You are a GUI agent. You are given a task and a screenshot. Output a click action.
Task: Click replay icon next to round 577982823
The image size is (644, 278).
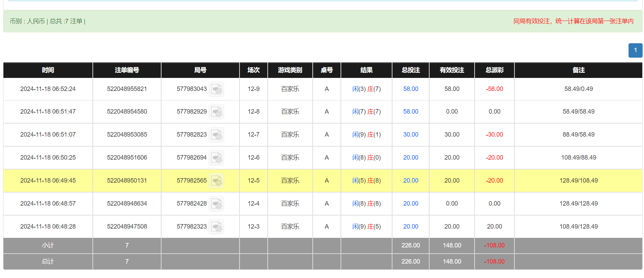click(216, 135)
